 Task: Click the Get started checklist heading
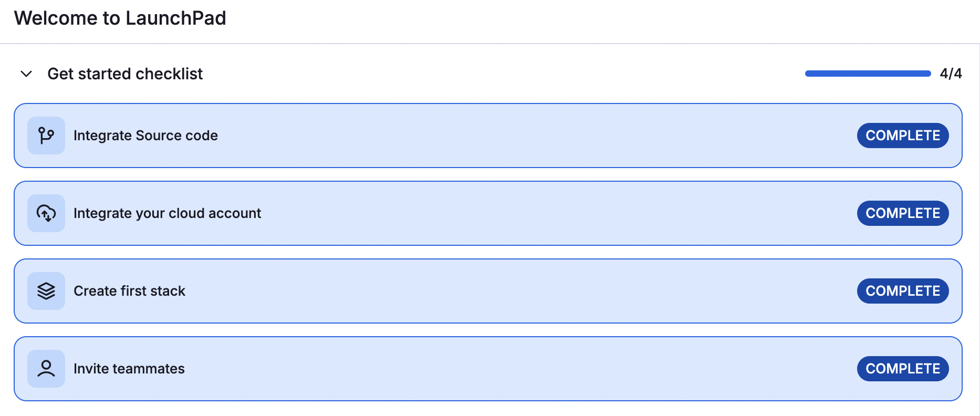(x=125, y=74)
